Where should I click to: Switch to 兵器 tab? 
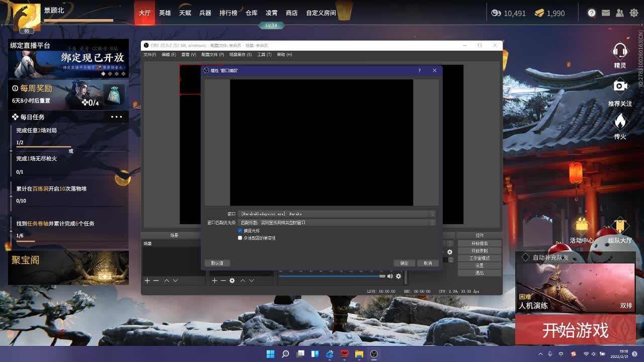tap(205, 13)
